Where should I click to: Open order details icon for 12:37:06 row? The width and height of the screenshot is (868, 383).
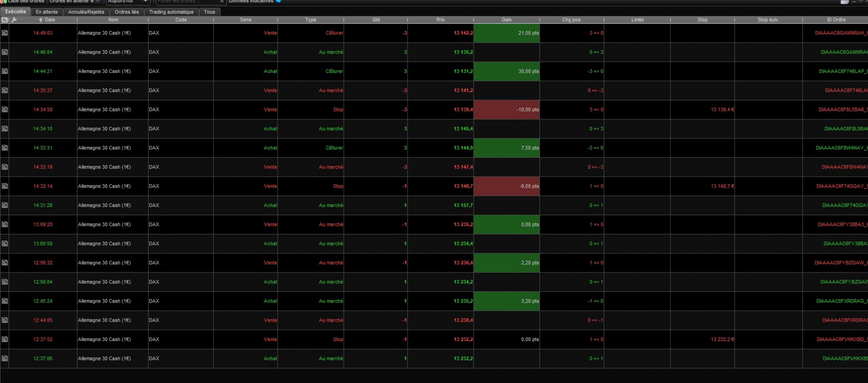[x=5, y=358]
